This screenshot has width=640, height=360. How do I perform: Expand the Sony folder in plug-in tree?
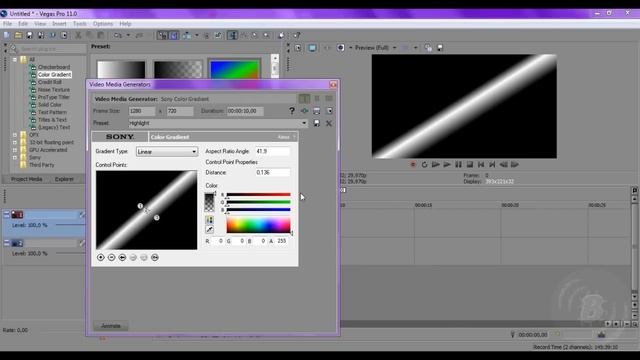[15, 158]
